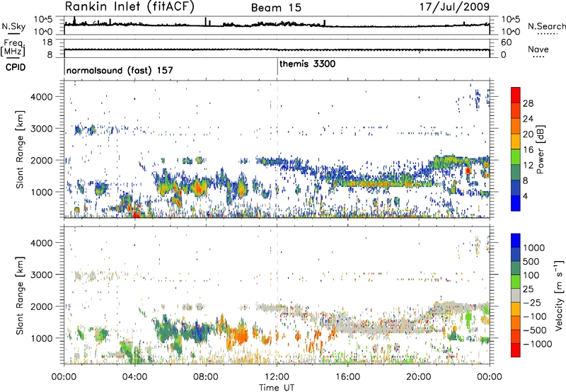
Task: Click the 16:00 time tick label
Action: [x=347, y=376]
